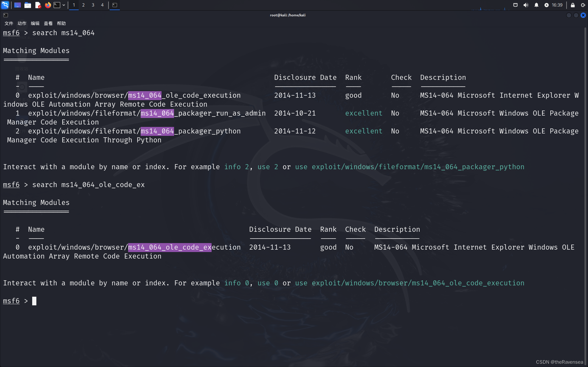Viewport: 588px width, 367px height.
Task: Click workspace tab number 4
Action: [x=103, y=5]
